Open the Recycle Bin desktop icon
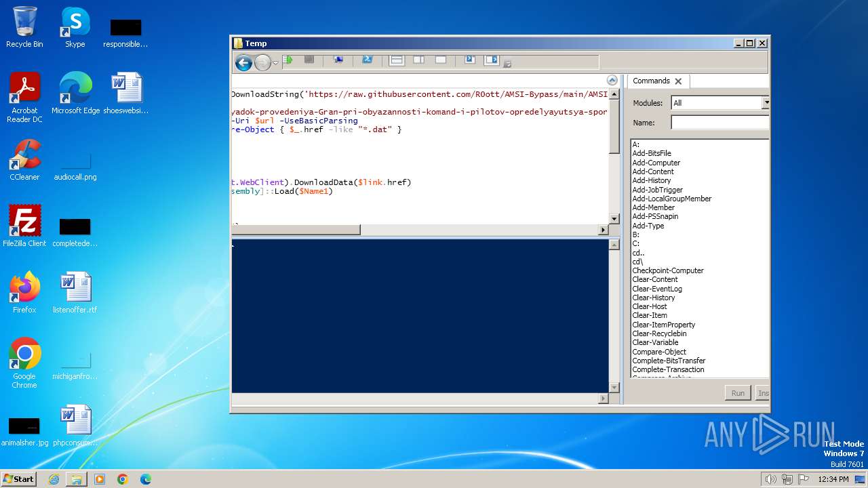Viewport: 868px width, 488px height. [x=24, y=27]
